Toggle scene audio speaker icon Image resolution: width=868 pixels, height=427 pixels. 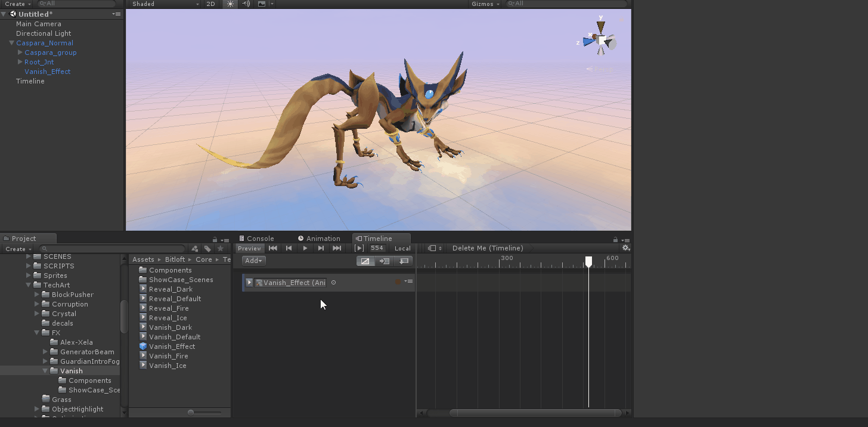click(x=246, y=4)
